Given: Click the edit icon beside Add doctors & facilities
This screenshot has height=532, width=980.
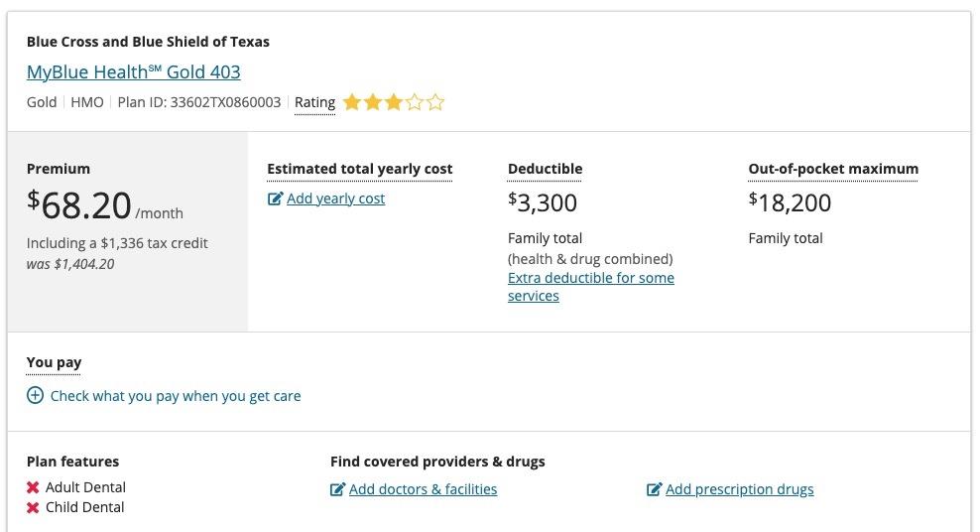Looking at the screenshot, I should [x=337, y=489].
